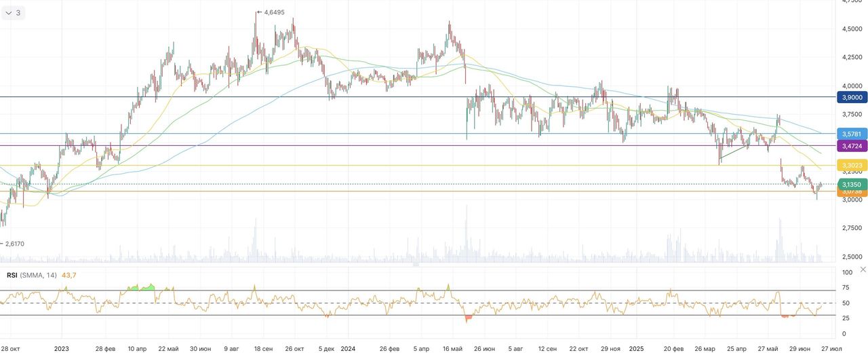Click the 2024 year label on time axis

click(348, 348)
